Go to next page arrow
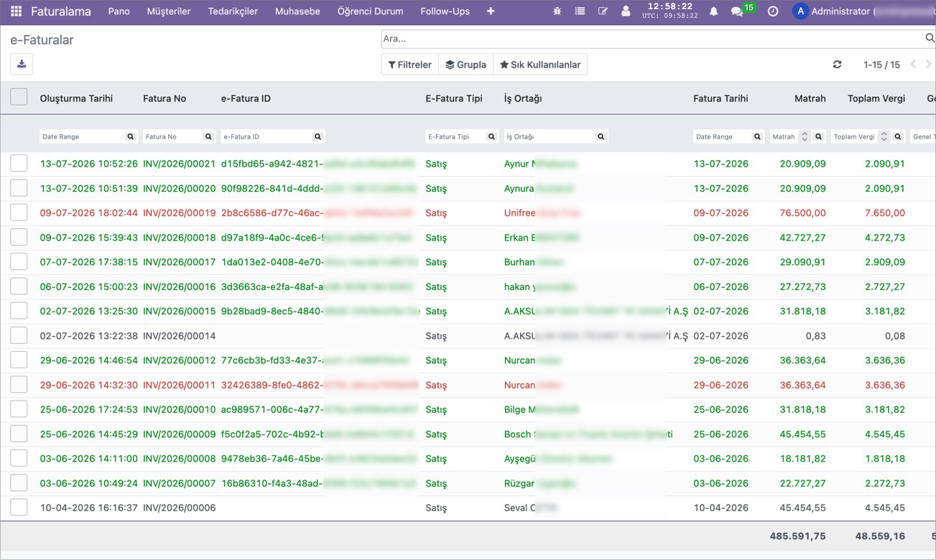Screen dimensions: 936x560 [929, 65]
